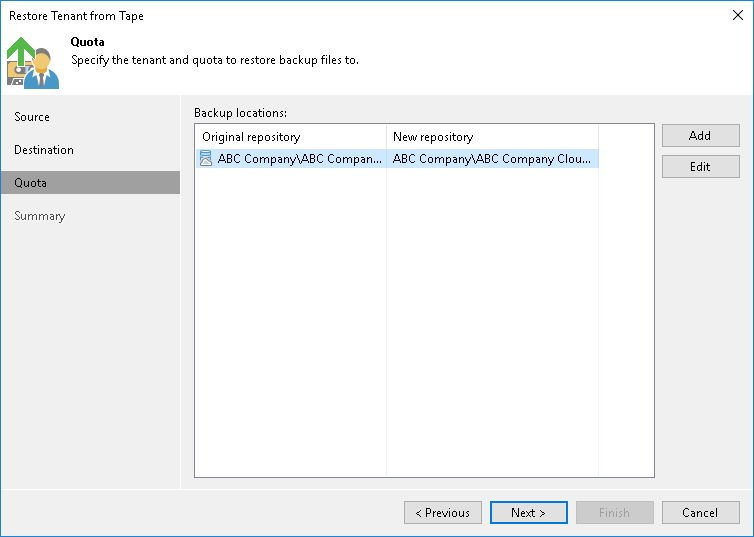
Task: Select new repository cell 'ABC Company\ABC Company Clou...'
Action: tap(491, 159)
